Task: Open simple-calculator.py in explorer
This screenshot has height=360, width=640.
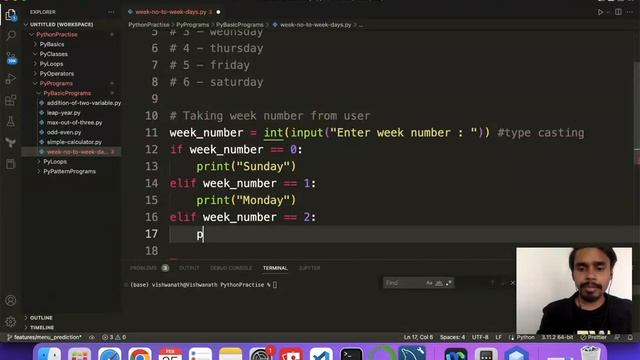Action: click(x=74, y=142)
